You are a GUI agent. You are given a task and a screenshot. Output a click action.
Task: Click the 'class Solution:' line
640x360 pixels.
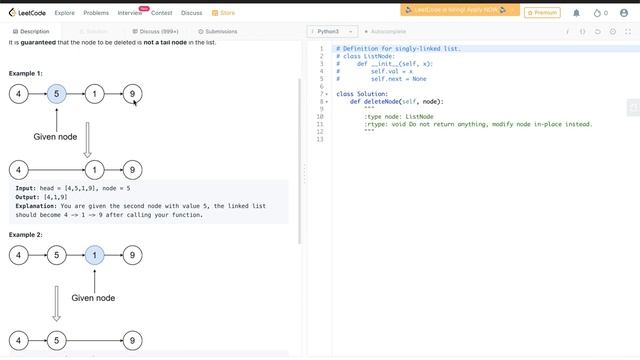pyautogui.click(x=362, y=94)
